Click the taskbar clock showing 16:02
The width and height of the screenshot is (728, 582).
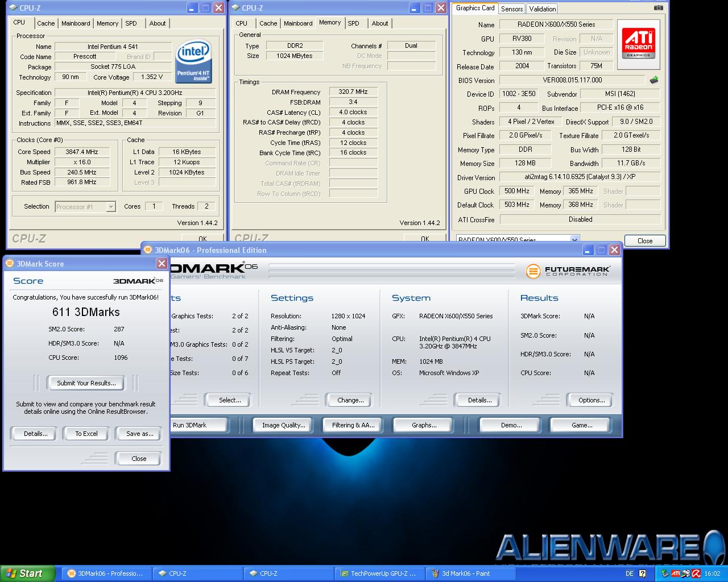tap(712, 573)
